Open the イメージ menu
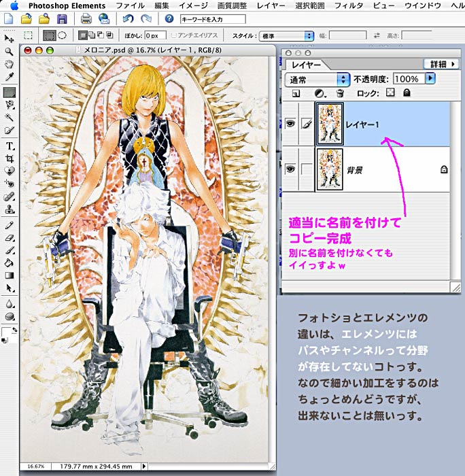This screenshot has width=465, height=476. 193,5
